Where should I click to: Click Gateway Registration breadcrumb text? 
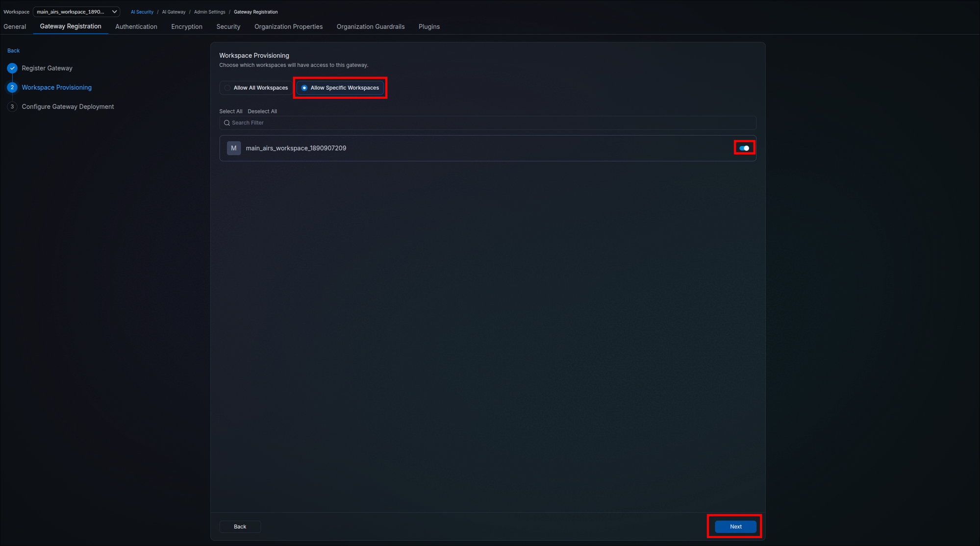256,12
